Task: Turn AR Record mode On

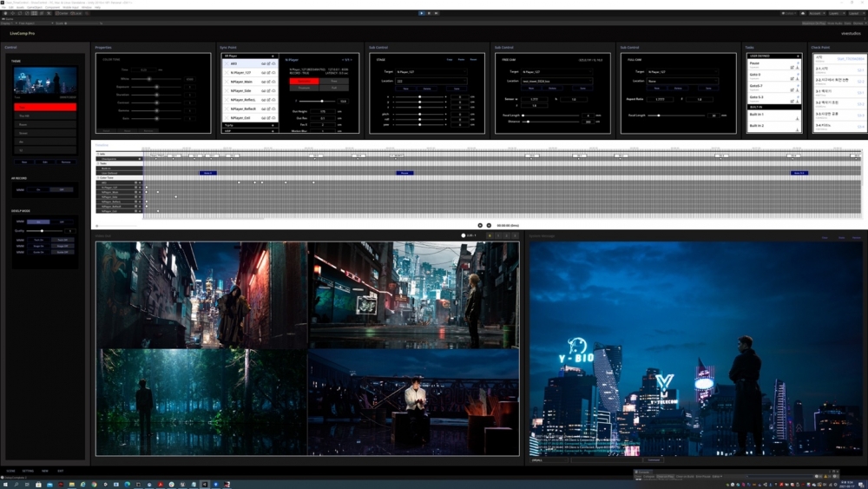Action: click(38, 189)
